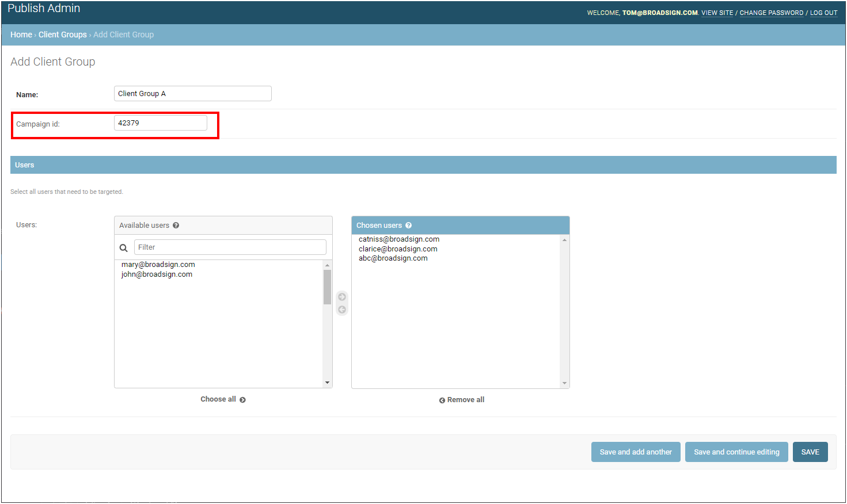Click the Choose all link
The width and height of the screenshot is (847, 504).
[x=223, y=399]
